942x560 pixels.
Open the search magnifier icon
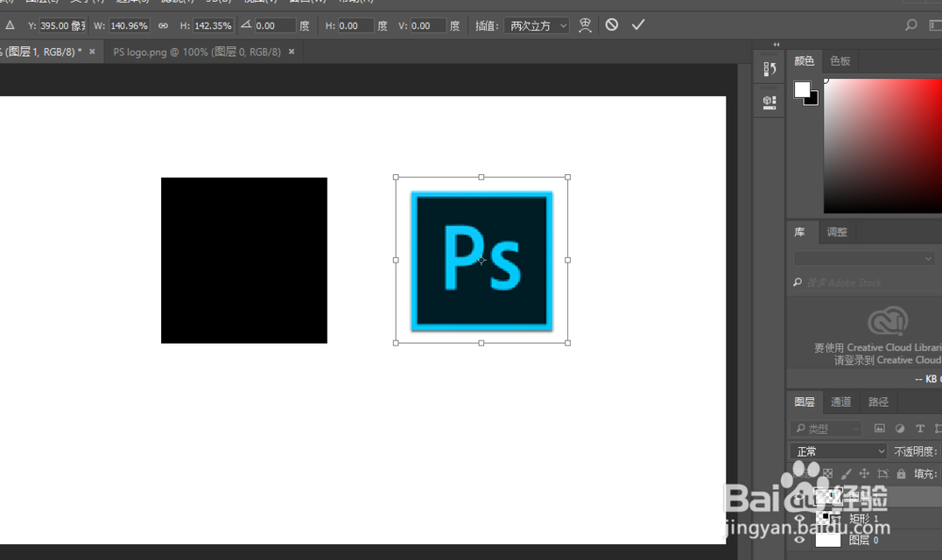pos(911,24)
